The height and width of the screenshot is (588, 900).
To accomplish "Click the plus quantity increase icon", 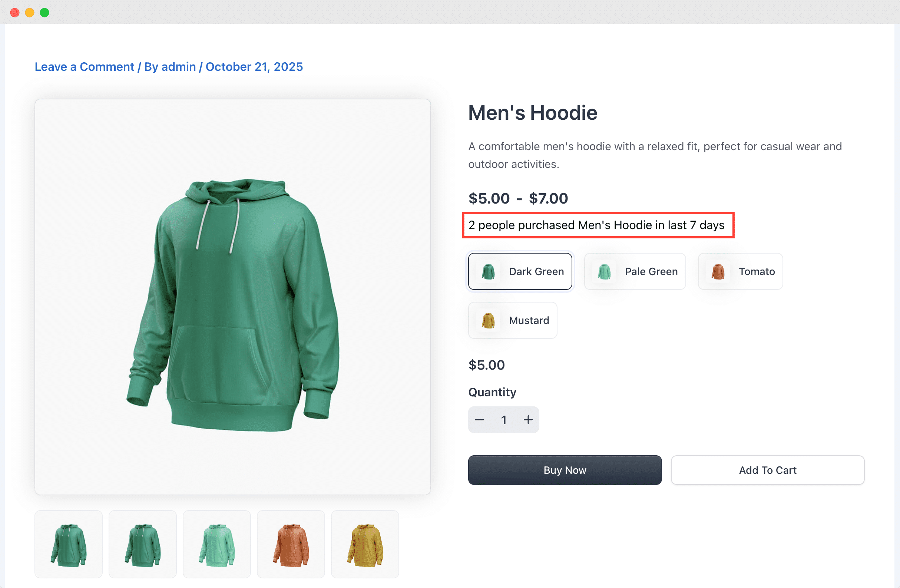I will (528, 420).
